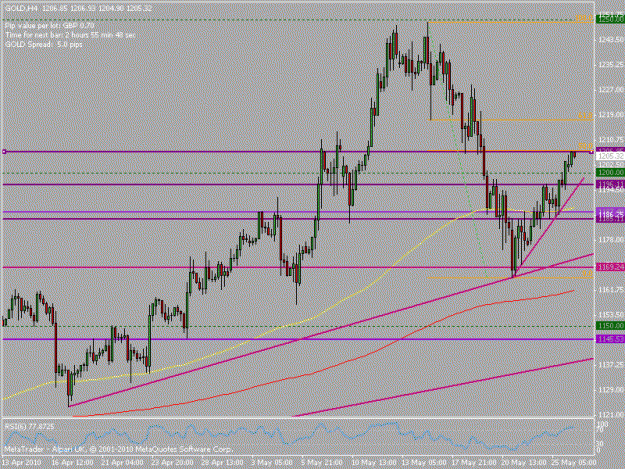Click the green 1250.00 price level tag
The width and height of the screenshot is (625, 469).
[x=610, y=19]
